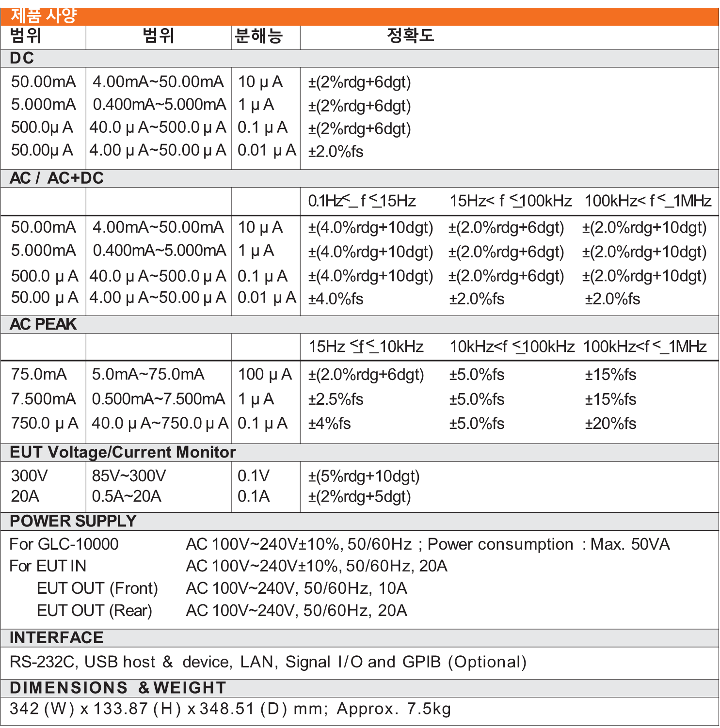Viewport: 720px width, 728px height.
Task: Select the 정확도 column header
Action: click(410, 36)
